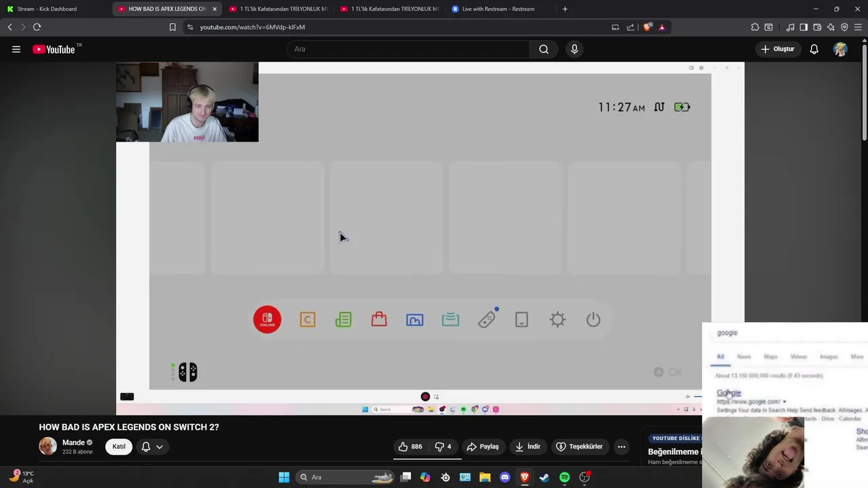The height and width of the screenshot is (488, 868).
Task: Open Brave Rewards triangle icon
Action: (x=662, y=27)
